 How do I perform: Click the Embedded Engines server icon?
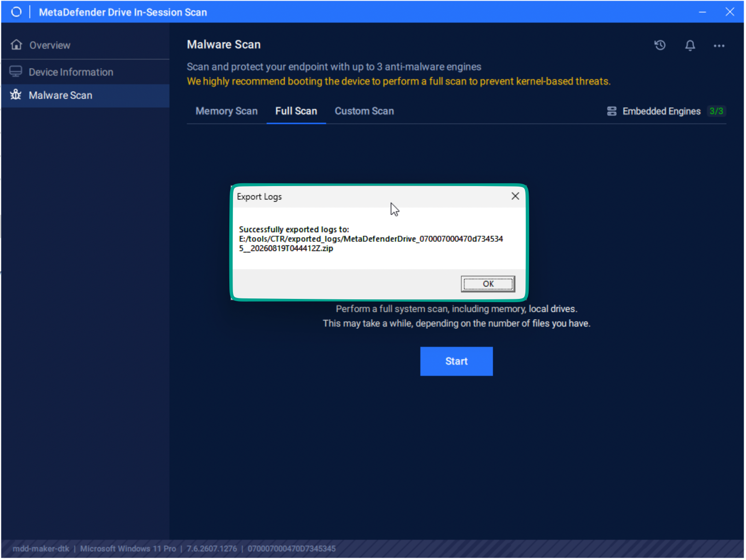(x=612, y=111)
